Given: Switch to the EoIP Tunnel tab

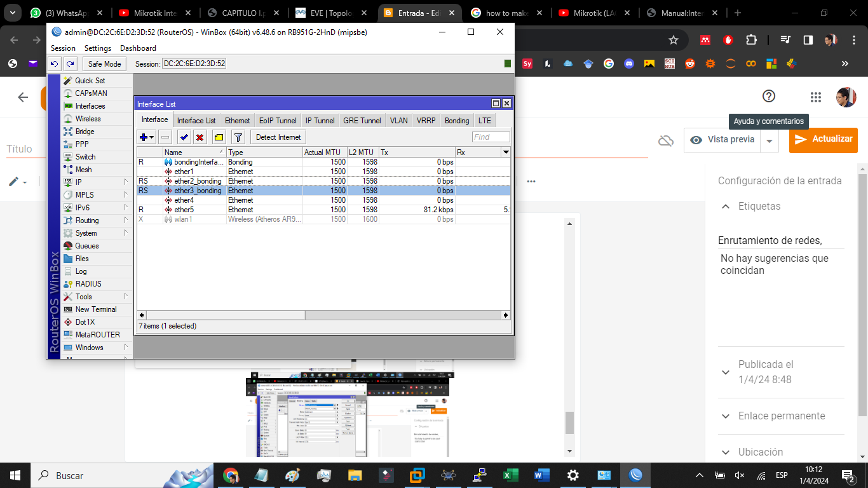Looking at the screenshot, I should pyautogui.click(x=278, y=120).
